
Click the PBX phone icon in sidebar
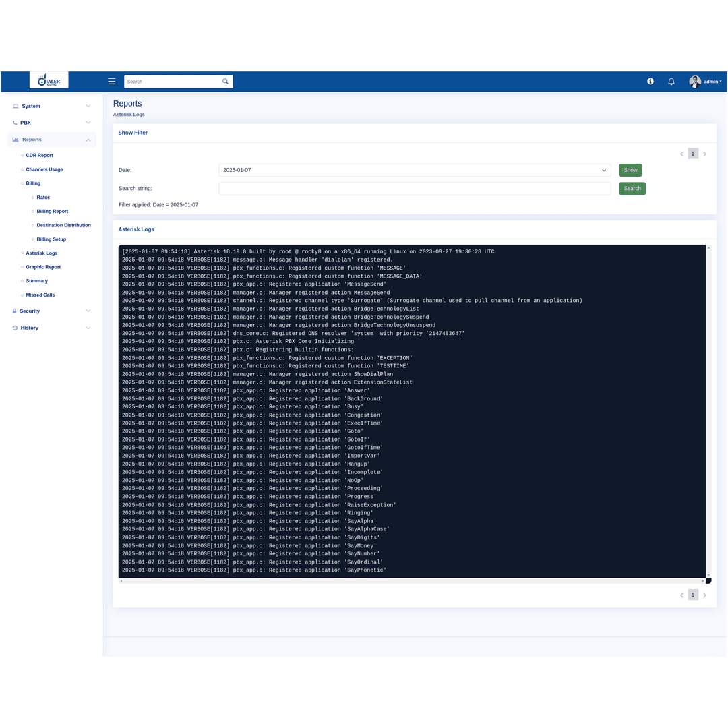pos(15,123)
